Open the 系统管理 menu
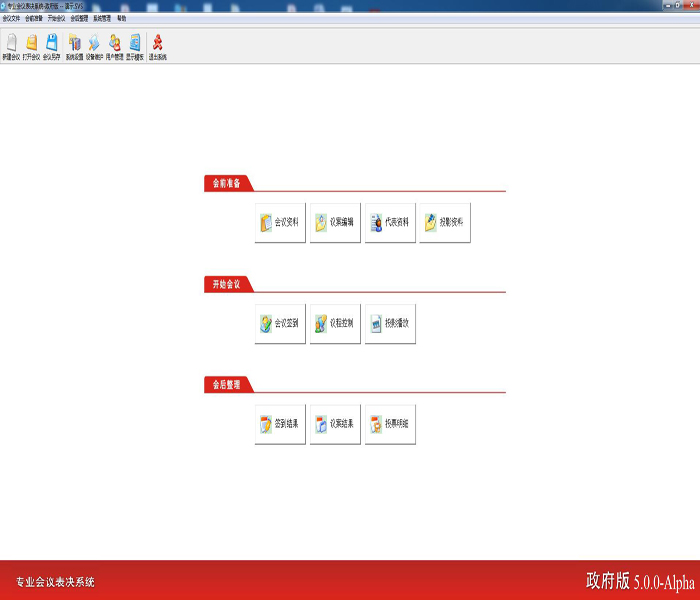700x600 pixels. pyautogui.click(x=102, y=18)
